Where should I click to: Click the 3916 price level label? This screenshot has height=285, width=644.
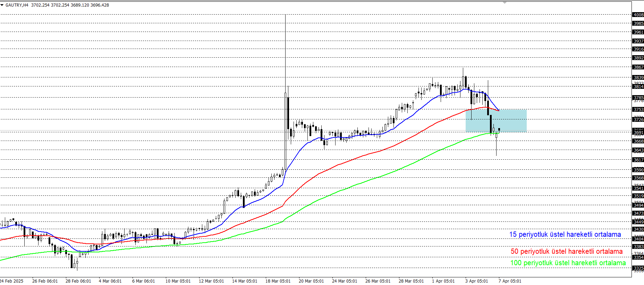tap(638, 49)
